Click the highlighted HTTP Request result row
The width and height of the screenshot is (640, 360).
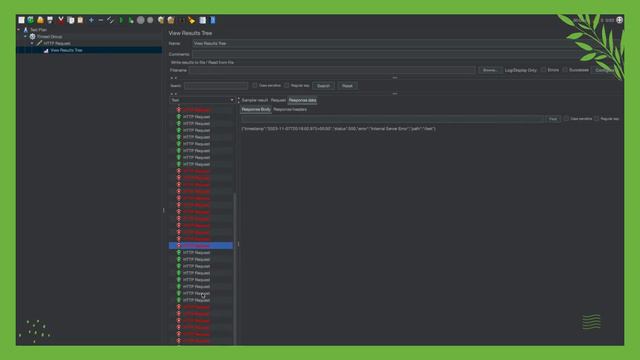click(201, 246)
